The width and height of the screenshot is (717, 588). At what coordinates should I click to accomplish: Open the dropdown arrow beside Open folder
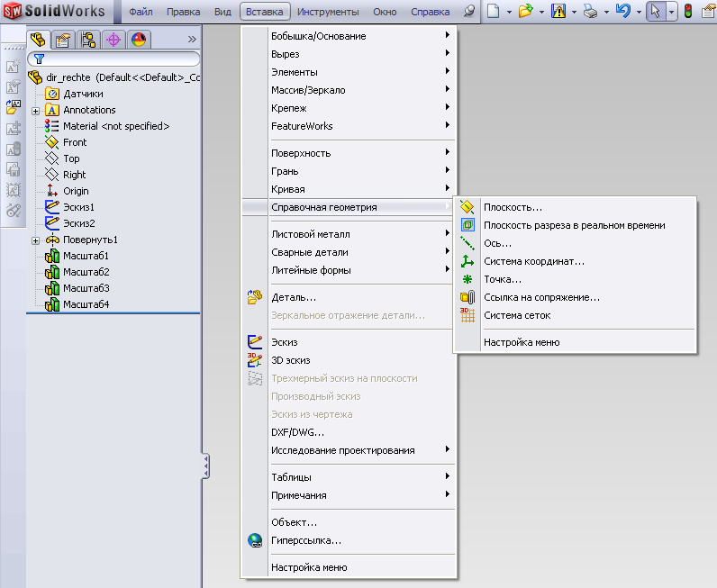(541, 13)
